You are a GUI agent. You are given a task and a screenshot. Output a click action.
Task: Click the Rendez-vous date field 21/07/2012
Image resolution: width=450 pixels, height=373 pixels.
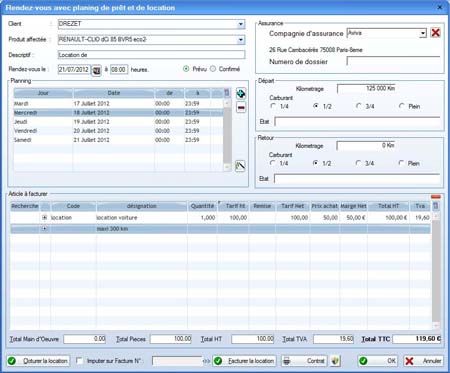pyautogui.click(x=74, y=70)
